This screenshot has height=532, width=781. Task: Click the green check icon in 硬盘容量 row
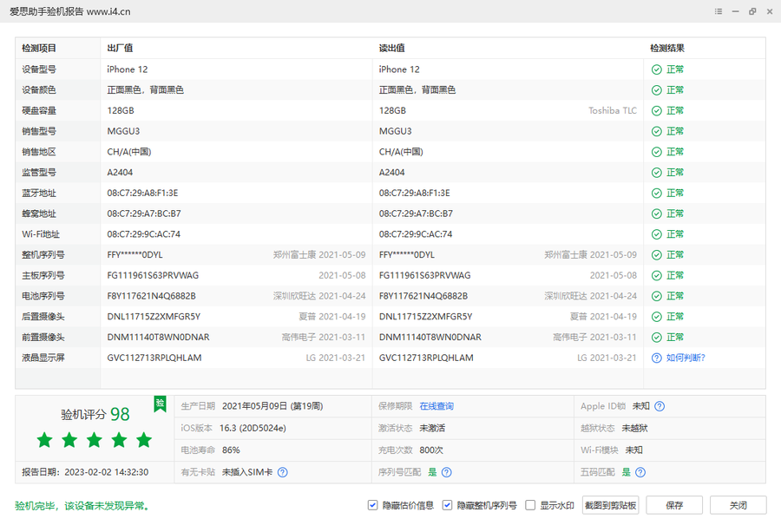pos(657,110)
